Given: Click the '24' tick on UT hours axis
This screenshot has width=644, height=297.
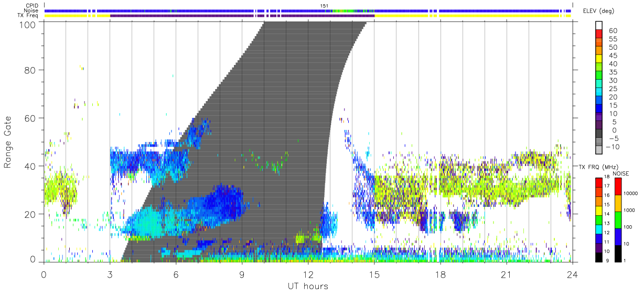Looking at the screenshot, I should click(x=573, y=274).
